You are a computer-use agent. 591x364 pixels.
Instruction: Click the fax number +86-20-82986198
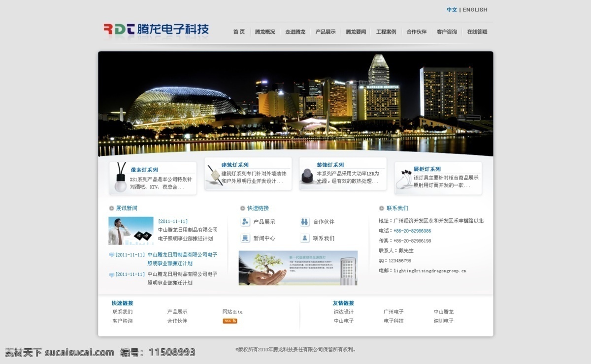[x=412, y=241]
